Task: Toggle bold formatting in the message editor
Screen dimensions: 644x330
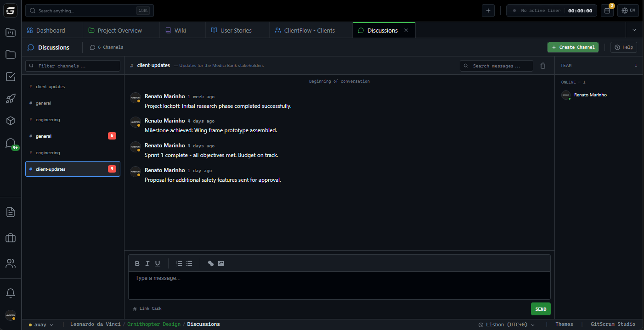Action: (x=137, y=263)
